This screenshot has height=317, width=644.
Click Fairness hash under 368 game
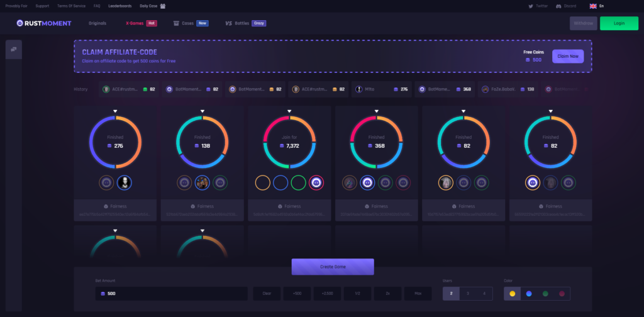coord(376,214)
